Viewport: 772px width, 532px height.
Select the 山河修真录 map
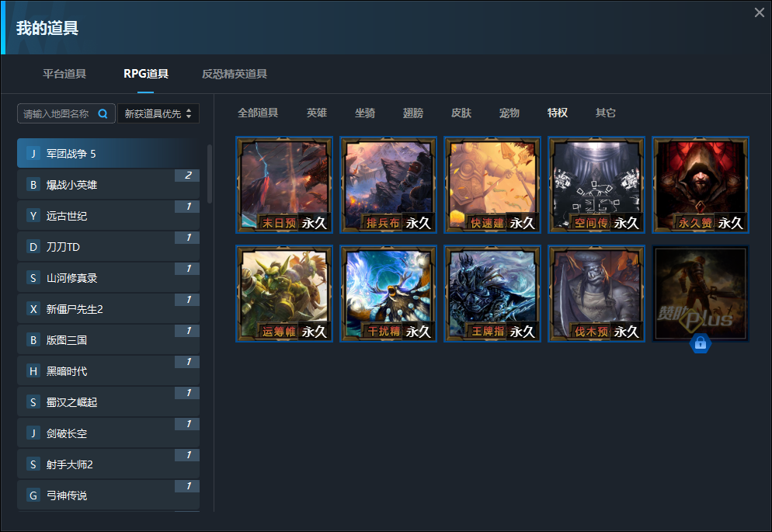coord(108,277)
